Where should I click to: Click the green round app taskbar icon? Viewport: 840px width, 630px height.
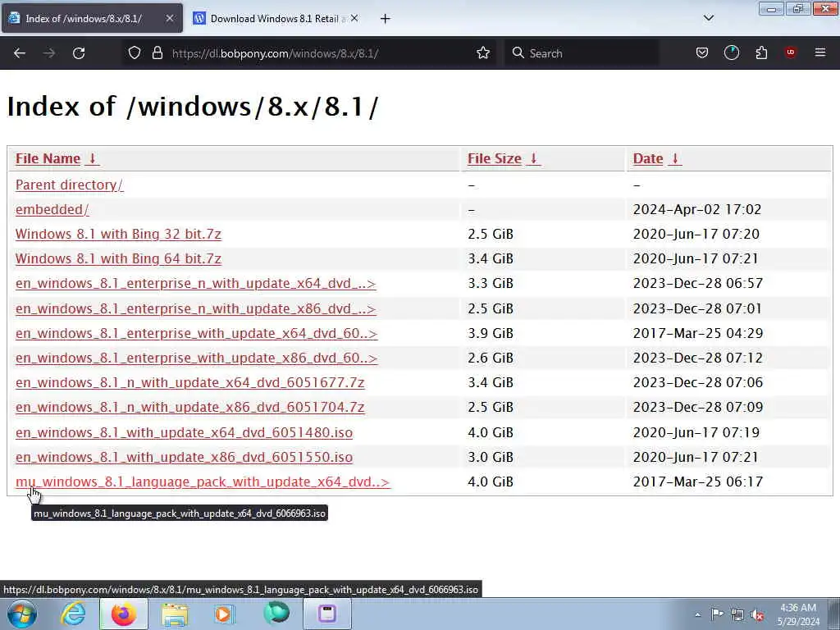click(x=276, y=613)
